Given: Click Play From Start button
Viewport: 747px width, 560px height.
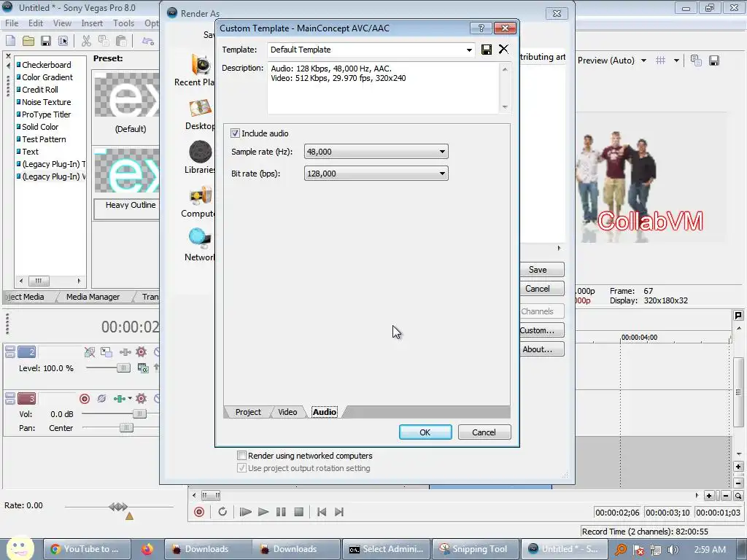Looking at the screenshot, I should tap(246, 512).
